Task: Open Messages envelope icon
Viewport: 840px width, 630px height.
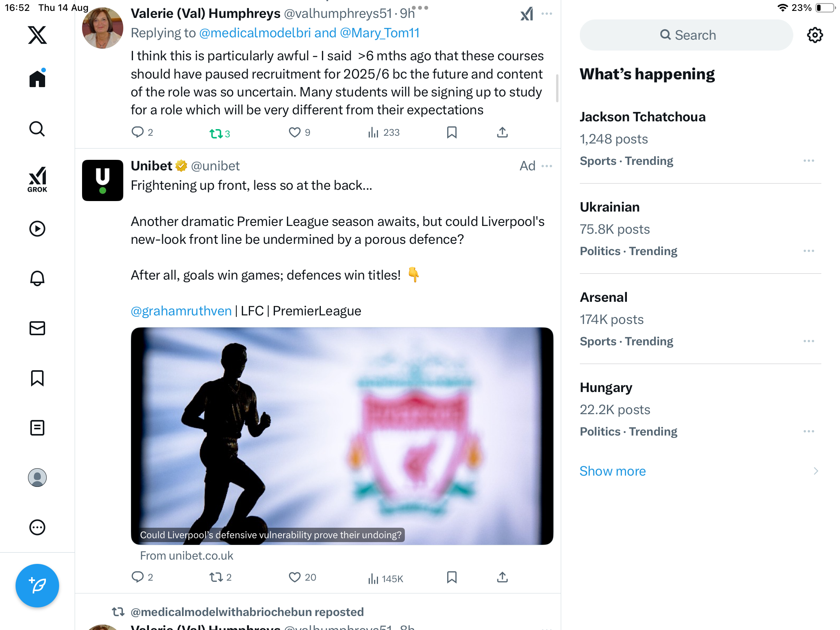Action: pos(37,328)
